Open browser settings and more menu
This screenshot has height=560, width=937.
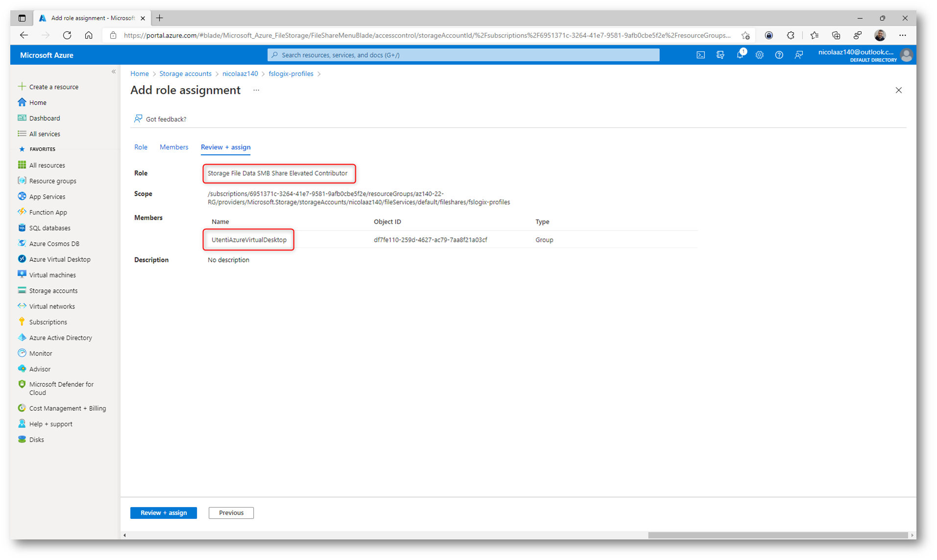(902, 35)
